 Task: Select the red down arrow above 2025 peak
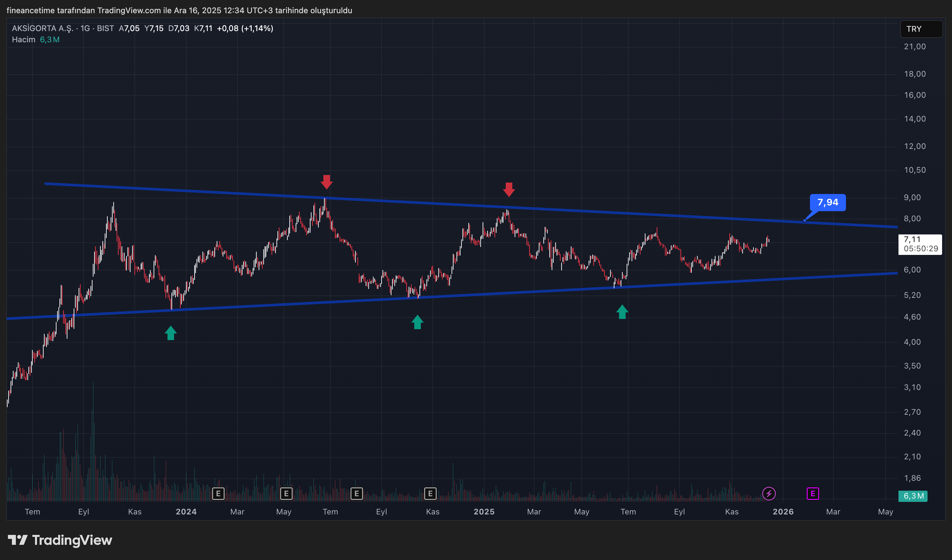509,189
